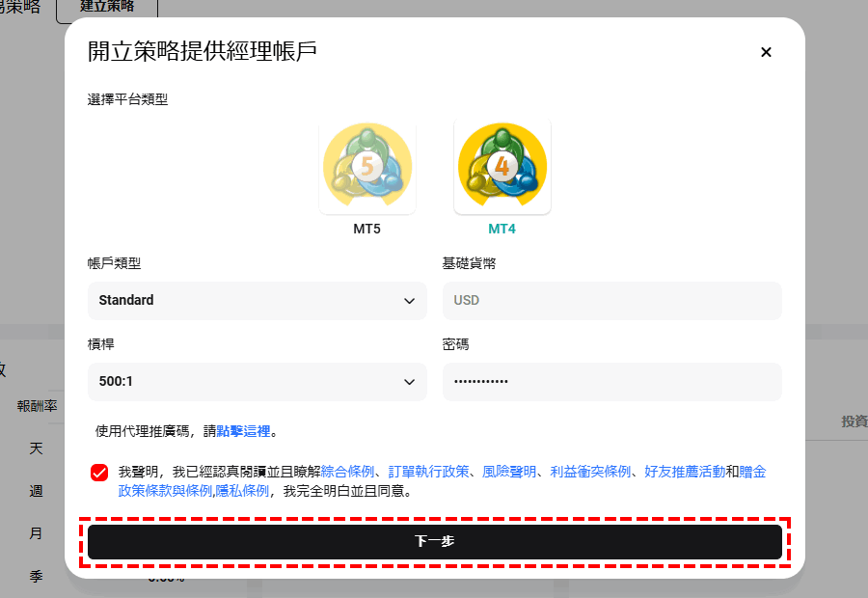Click the 密碼 label
868x598 pixels.
coord(456,344)
